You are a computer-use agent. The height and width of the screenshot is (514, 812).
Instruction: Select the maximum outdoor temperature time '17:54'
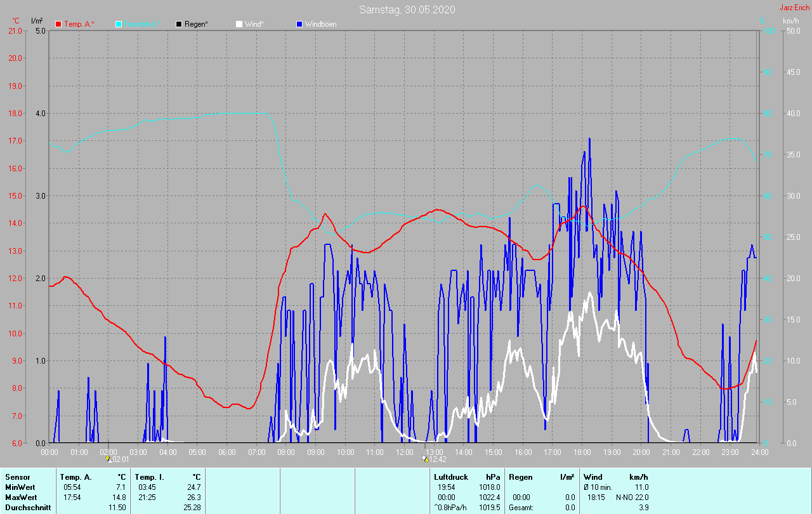[x=72, y=498]
